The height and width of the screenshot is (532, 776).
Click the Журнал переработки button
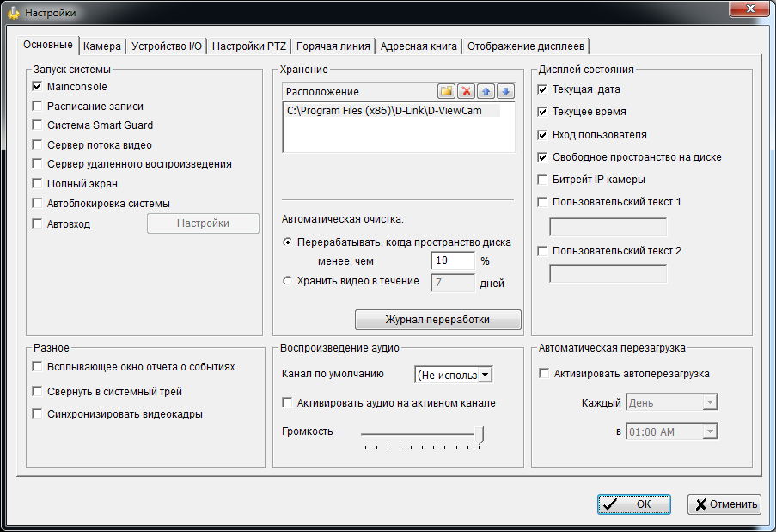tap(437, 320)
